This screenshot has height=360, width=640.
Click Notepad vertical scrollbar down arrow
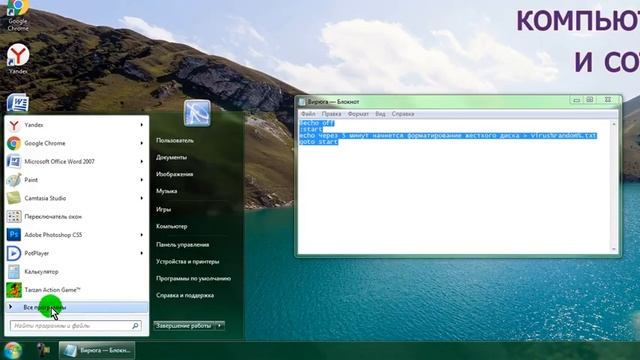[x=613, y=249]
